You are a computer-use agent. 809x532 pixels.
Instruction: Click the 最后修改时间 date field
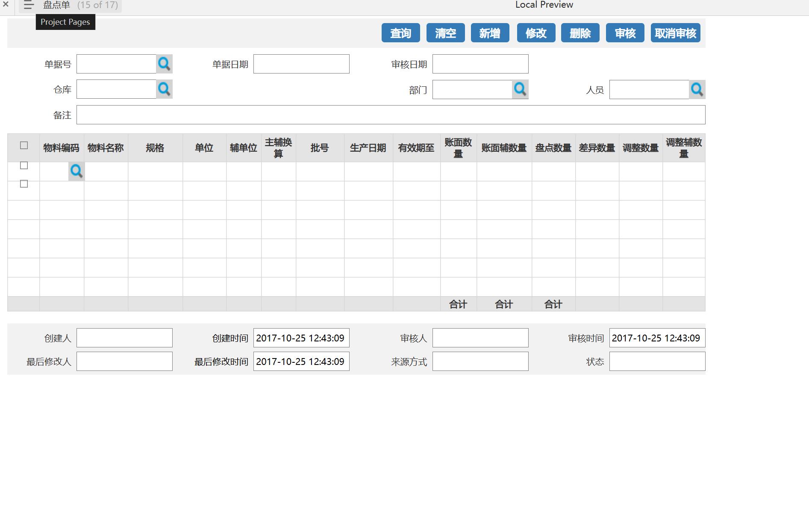tap(301, 362)
